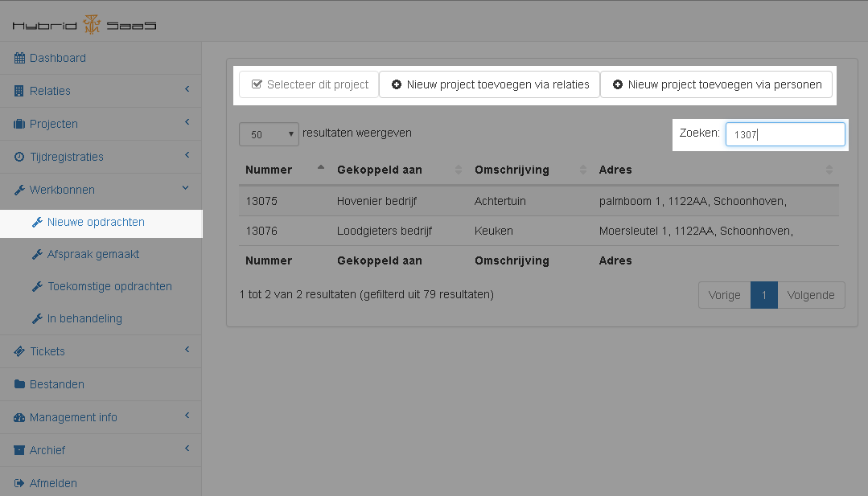Add new project via personen
This screenshot has height=496, width=868.
pos(716,84)
